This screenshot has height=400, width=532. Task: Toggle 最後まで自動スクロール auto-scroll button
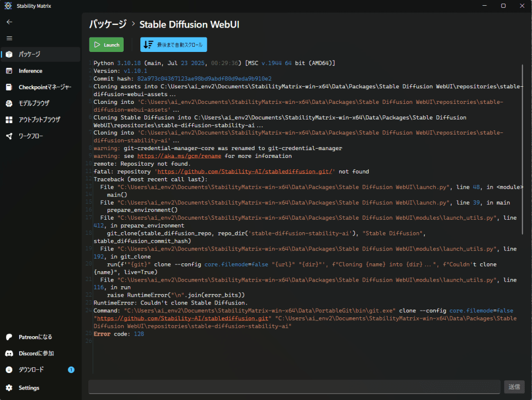[x=174, y=45]
